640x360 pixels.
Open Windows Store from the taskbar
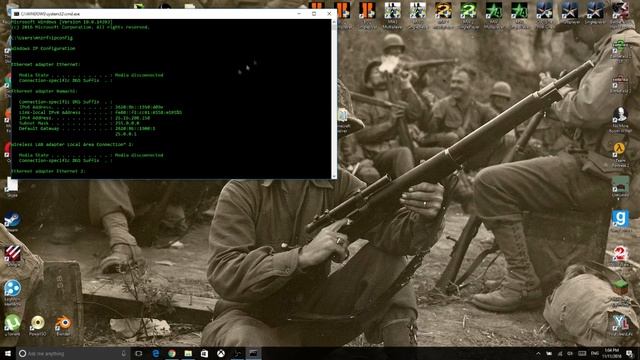click(204, 353)
